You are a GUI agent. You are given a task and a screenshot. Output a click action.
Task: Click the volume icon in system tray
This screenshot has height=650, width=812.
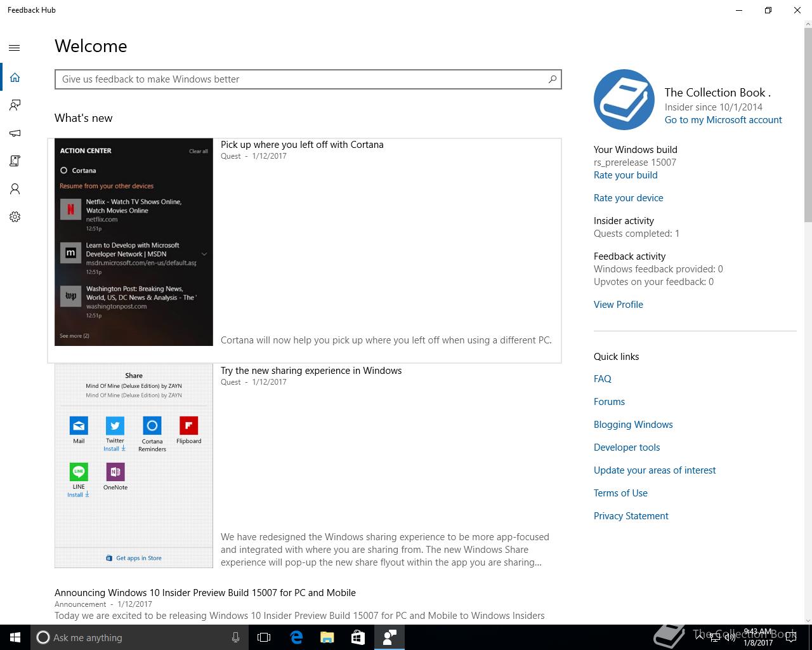tap(730, 637)
